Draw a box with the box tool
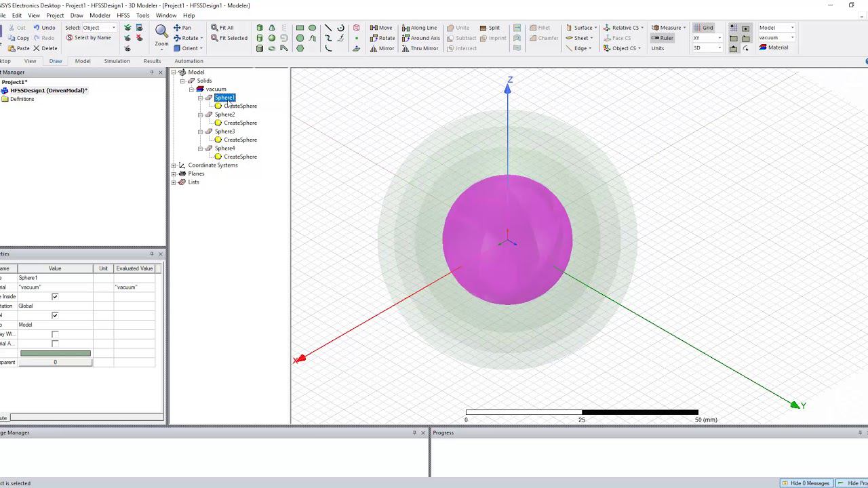This screenshot has height=488, width=868. coord(260,28)
